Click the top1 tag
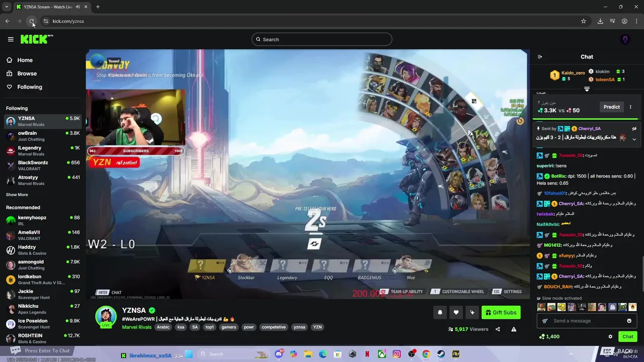Viewport: 644px width, 362px height. [210, 327]
